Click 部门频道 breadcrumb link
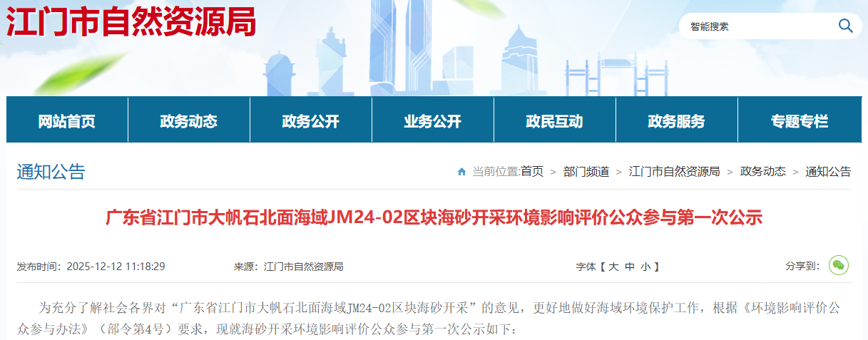The width and height of the screenshot is (868, 340). coord(586,172)
